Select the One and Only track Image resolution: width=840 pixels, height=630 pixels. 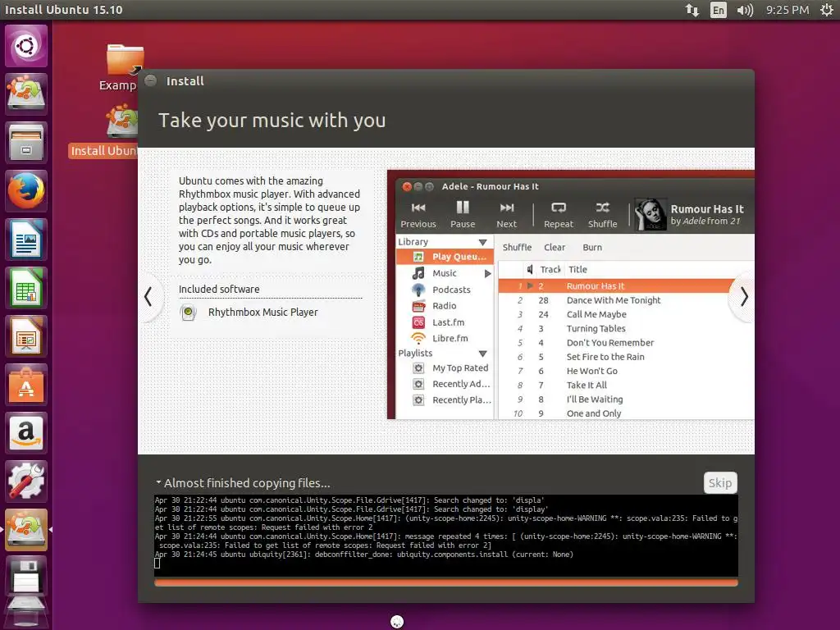click(x=626, y=413)
